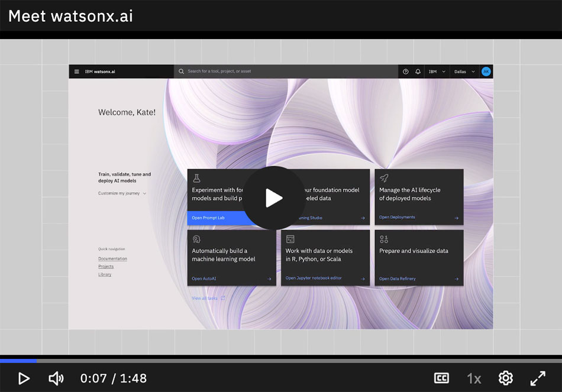Click the Open Deployments link

(397, 217)
